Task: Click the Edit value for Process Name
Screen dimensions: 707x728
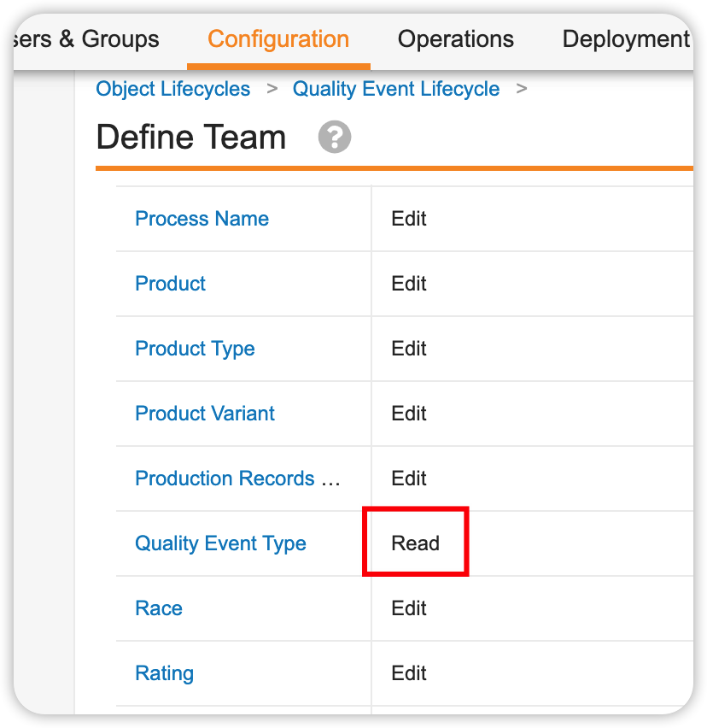Action: [409, 219]
